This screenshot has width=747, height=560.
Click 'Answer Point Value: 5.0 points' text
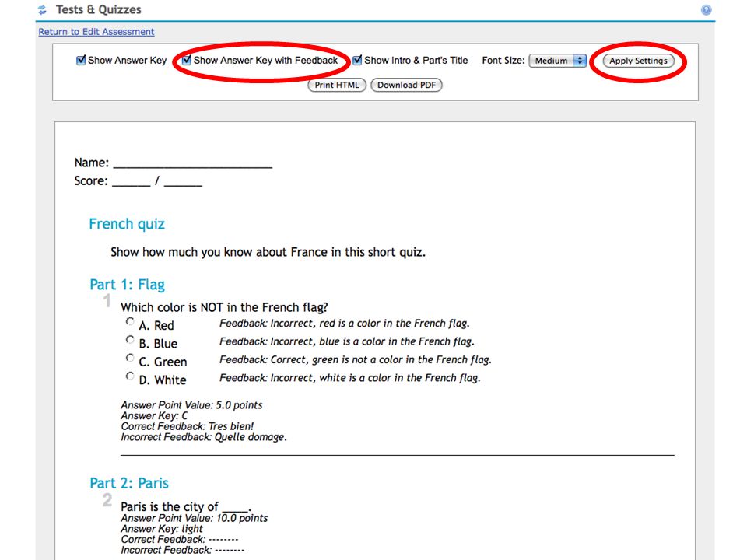(x=191, y=404)
